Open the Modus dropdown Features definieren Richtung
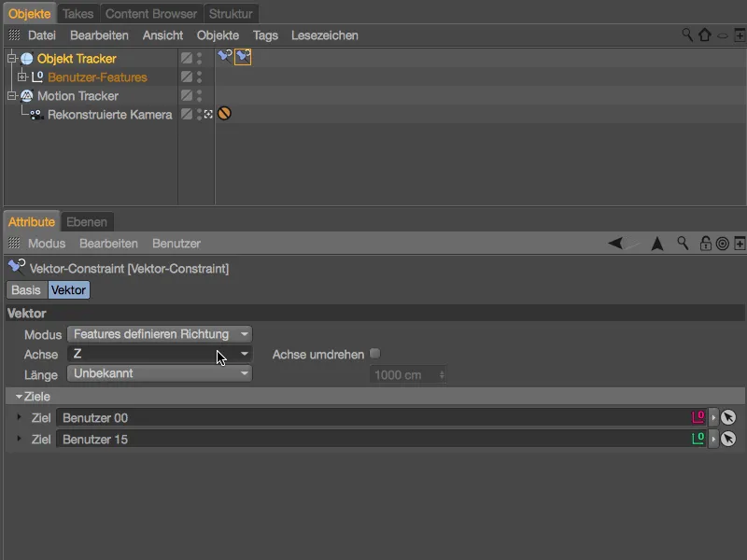 160,334
